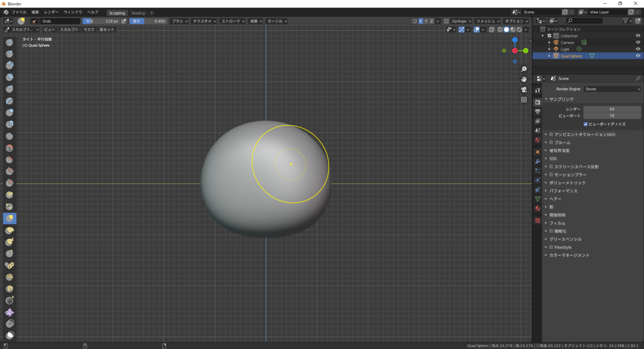644x349 pixels.
Task: Select rendered viewport shading
Action: pos(519,30)
